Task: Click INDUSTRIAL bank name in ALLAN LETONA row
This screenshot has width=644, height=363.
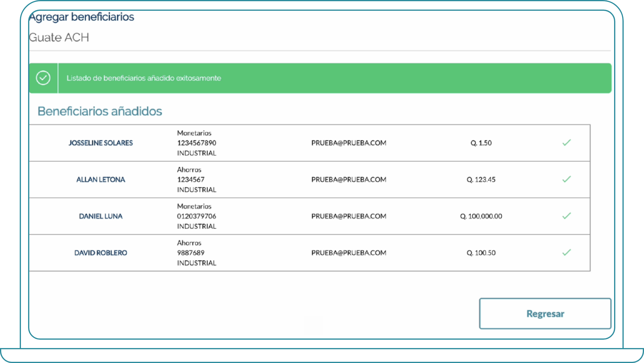Action: (196, 190)
